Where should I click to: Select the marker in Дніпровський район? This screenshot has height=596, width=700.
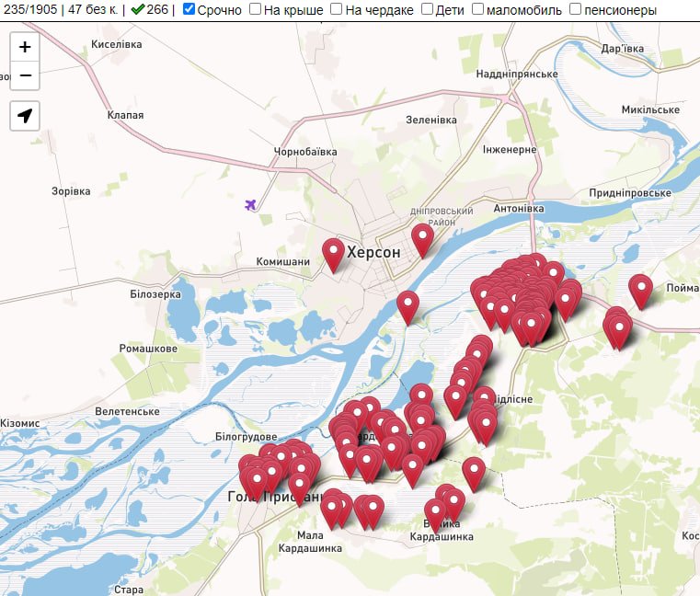coord(422,237)
